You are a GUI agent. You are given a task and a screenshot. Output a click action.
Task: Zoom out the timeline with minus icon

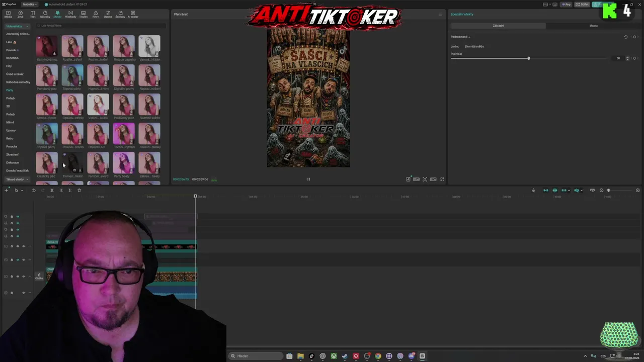click(x=601, y=191)
